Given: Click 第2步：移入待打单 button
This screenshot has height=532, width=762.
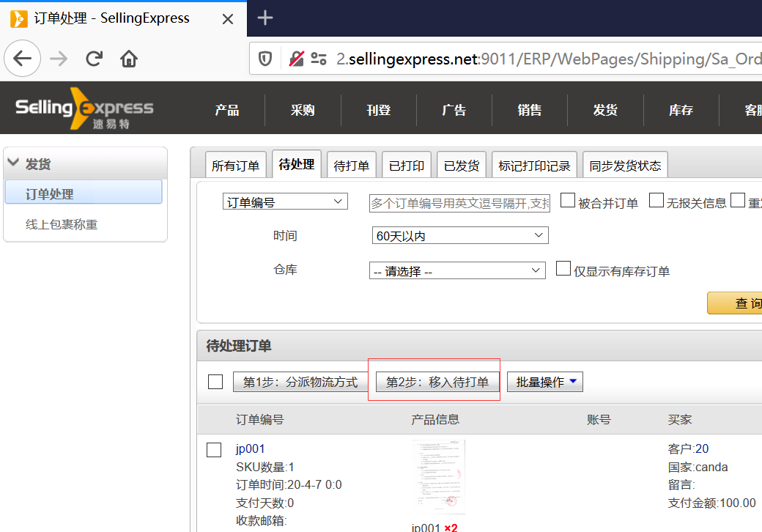Looking at the screenshot, I should click(437, 382).
